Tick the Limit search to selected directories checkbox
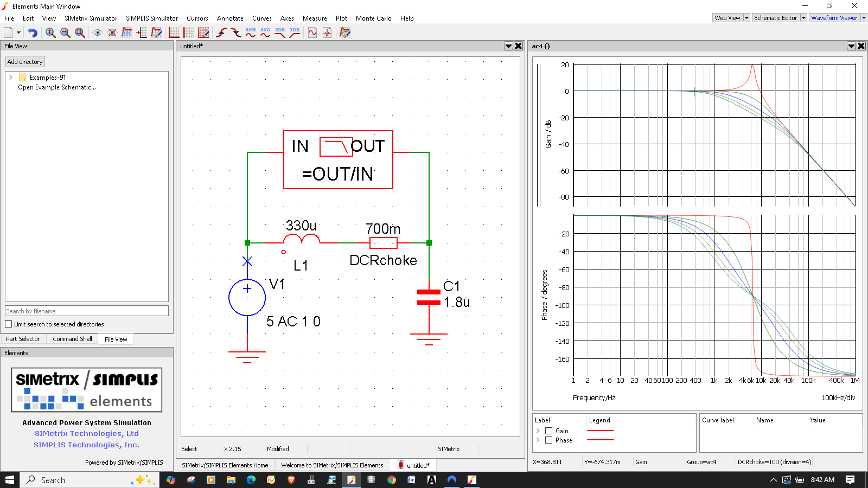Screen dimensions: 868x488 pos(9,324)
